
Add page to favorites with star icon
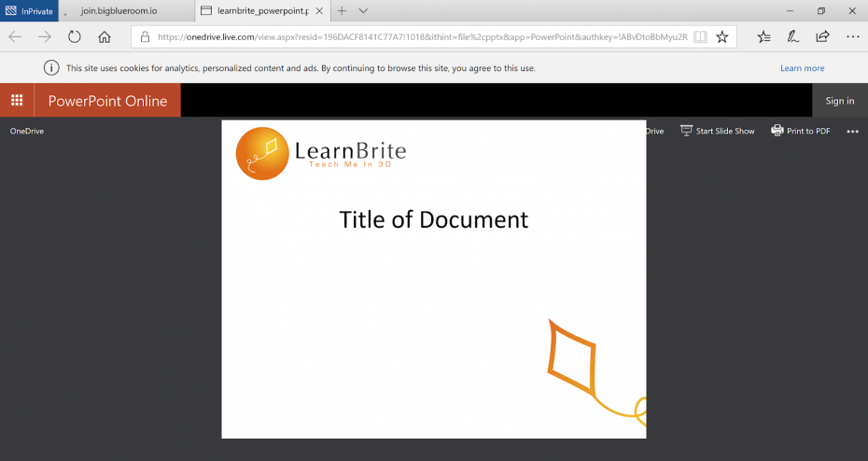point(721,37)
